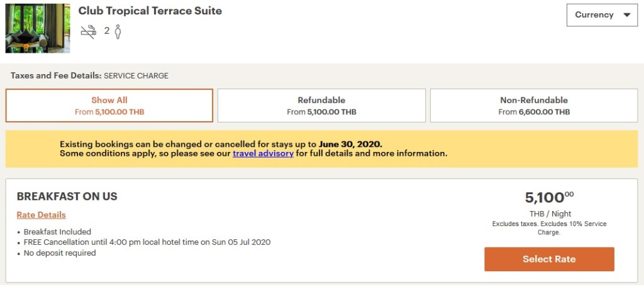Click the No deposit required bullet item

(60, 253)
